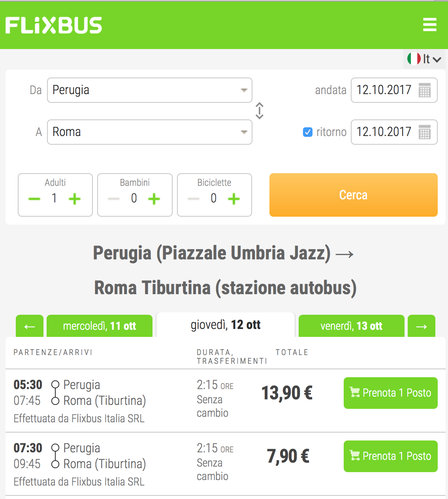Book the 05:30 trip for 13,90 €
This screenshot has height=499, width=448.
coord(391,393)
